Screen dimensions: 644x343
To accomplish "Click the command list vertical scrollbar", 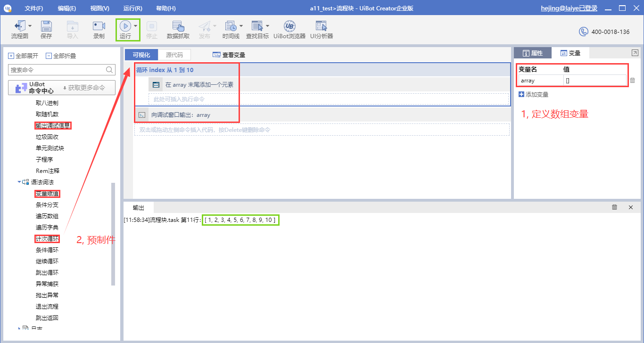I will [x=113, y=233].
